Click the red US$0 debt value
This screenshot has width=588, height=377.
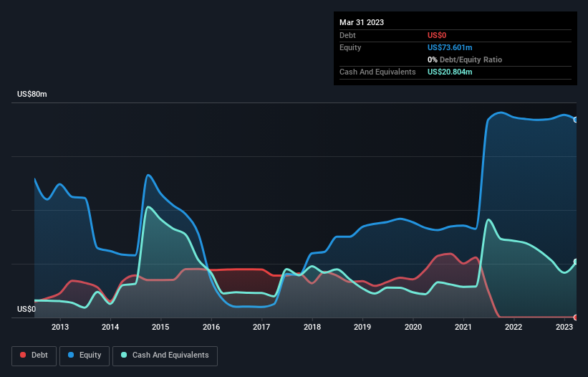pos(437,35)
